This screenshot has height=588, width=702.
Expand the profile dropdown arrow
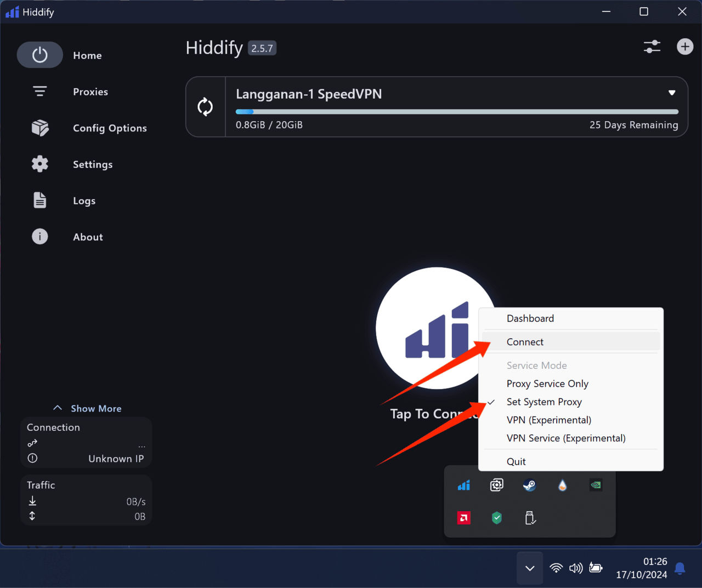click(672, 93)
